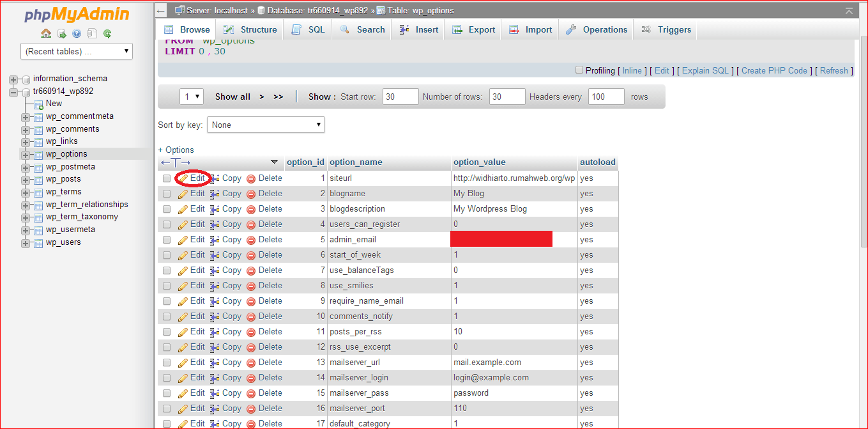Switch to the SQL tab
Screen dimensions: 868x429
coord(308,29)
